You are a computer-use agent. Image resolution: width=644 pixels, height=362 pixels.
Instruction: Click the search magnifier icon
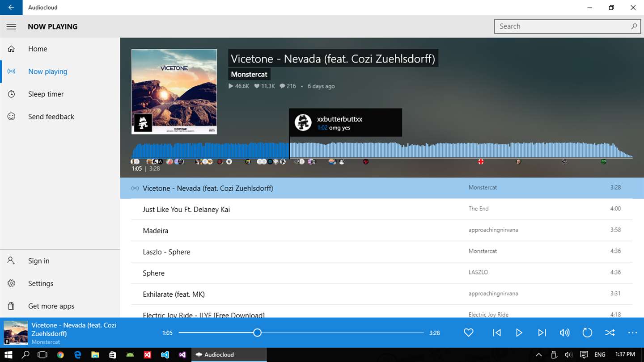pyautogui.click(x=634, y=26)
